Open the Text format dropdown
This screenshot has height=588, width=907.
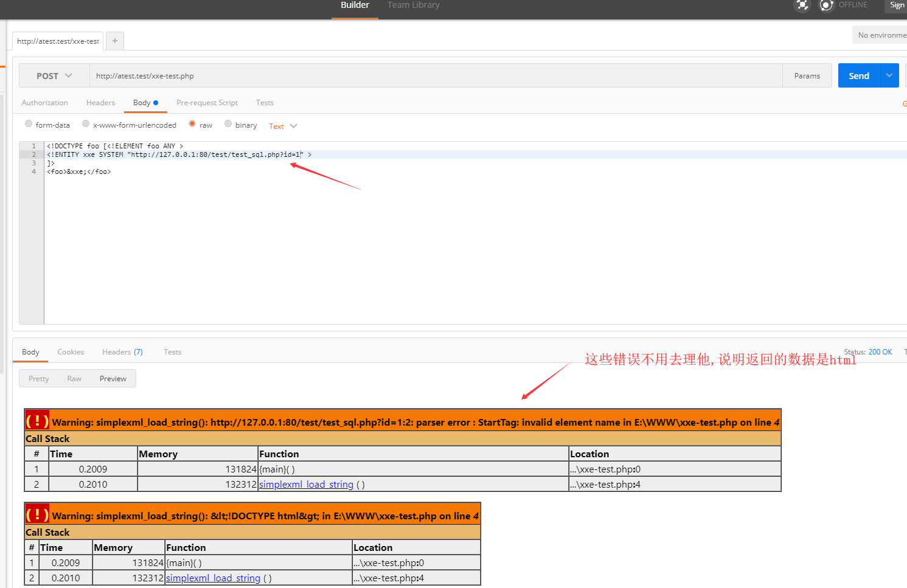click(x=283, y=126)
